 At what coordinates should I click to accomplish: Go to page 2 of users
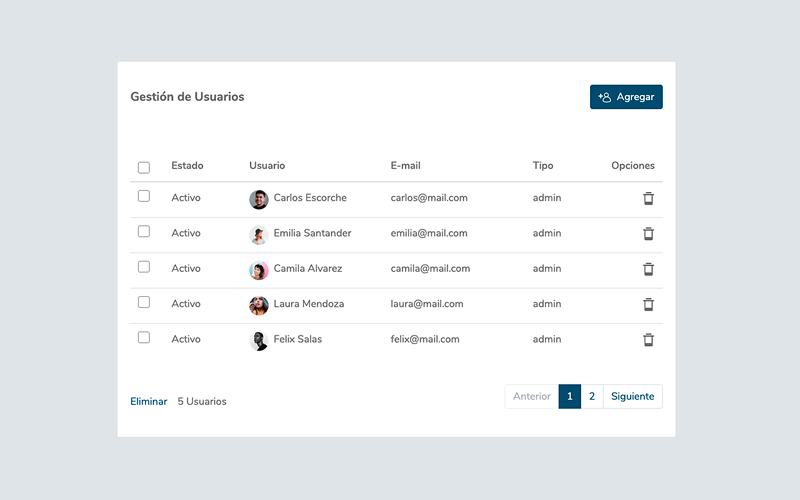(x=592, y=397)
